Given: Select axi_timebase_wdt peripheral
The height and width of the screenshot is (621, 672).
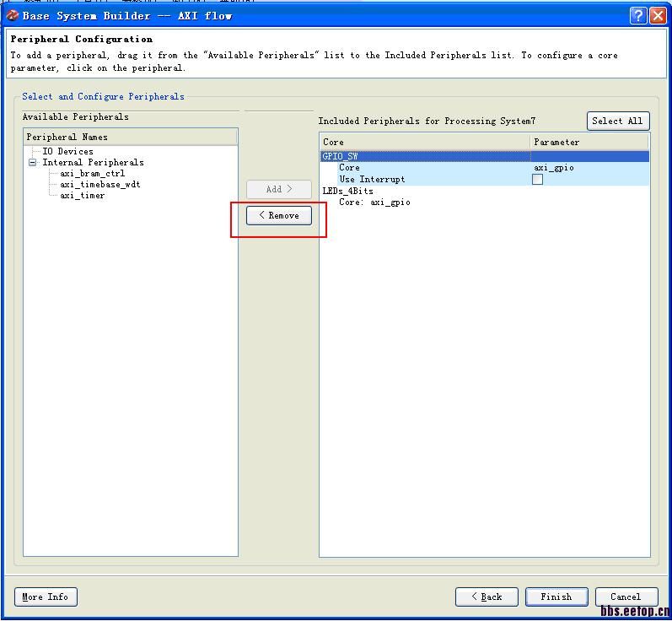Looking at the screenshot, I should click(x=99, y=185).
